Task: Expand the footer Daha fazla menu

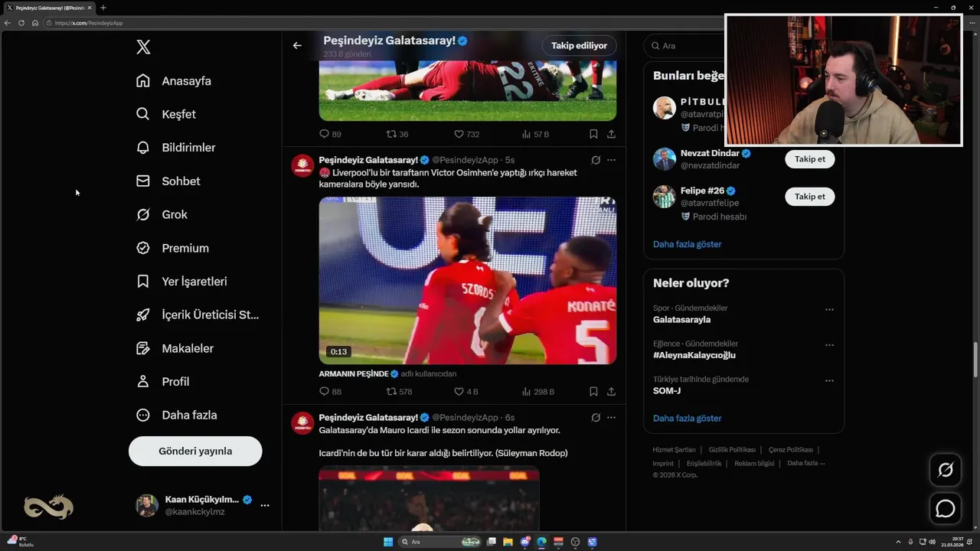Action: coord(805,463)
